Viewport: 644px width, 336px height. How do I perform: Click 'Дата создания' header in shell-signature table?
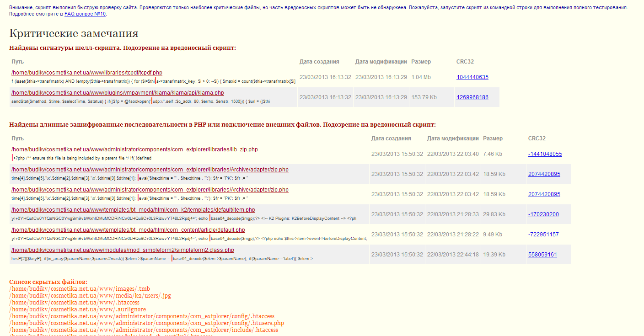(x=319, y=62)
